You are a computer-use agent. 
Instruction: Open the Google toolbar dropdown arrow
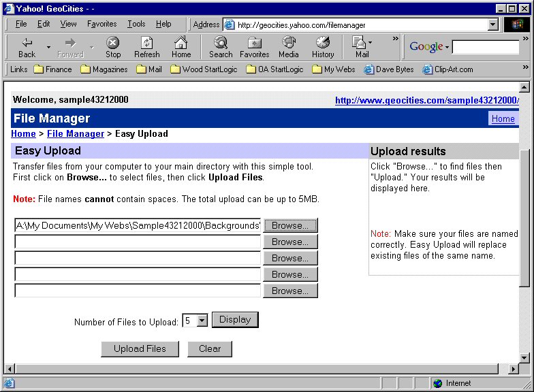click(447, 47)
